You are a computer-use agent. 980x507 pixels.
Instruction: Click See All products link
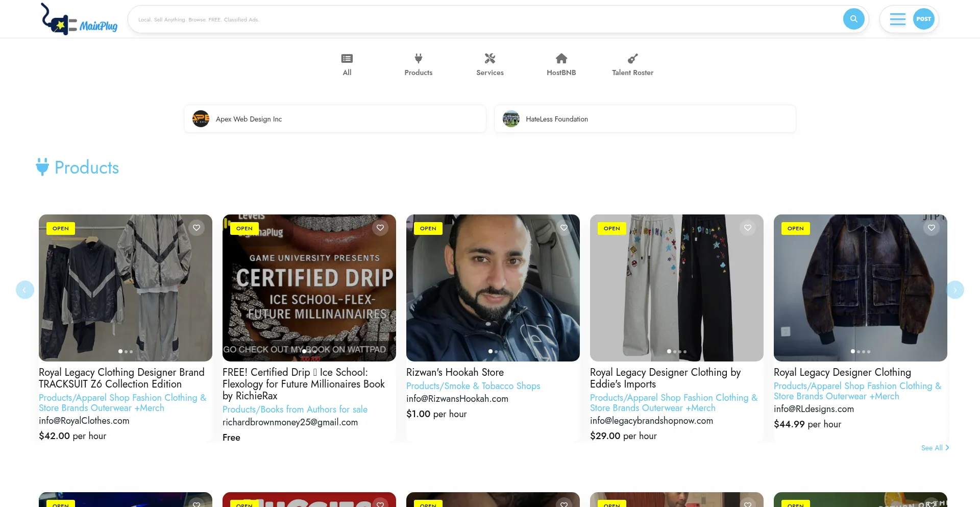coord(935,448)
